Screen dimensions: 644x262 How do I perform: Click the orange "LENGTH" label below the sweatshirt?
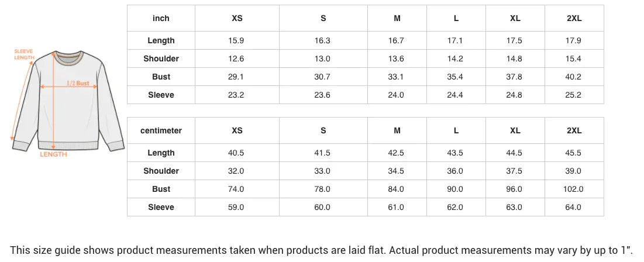point(53,154)
